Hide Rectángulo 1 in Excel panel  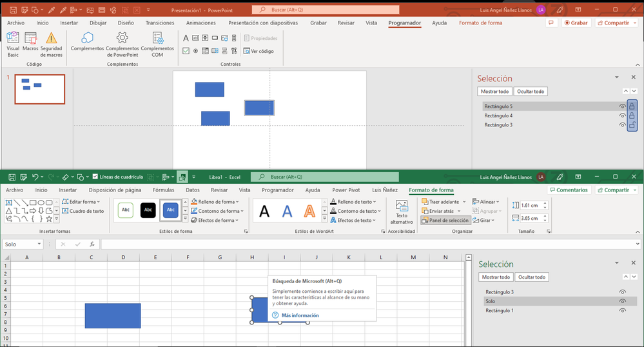point(623,310)
